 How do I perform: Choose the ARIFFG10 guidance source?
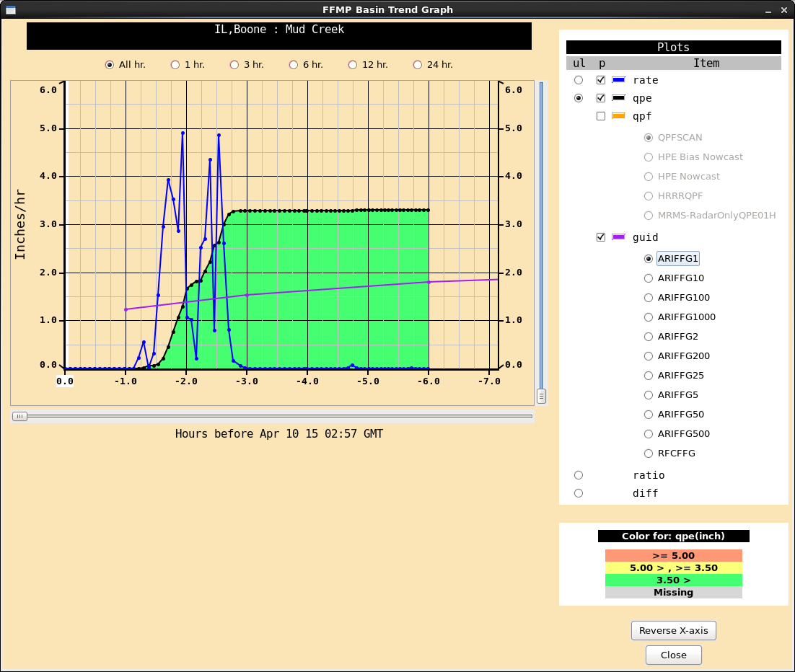674,278
